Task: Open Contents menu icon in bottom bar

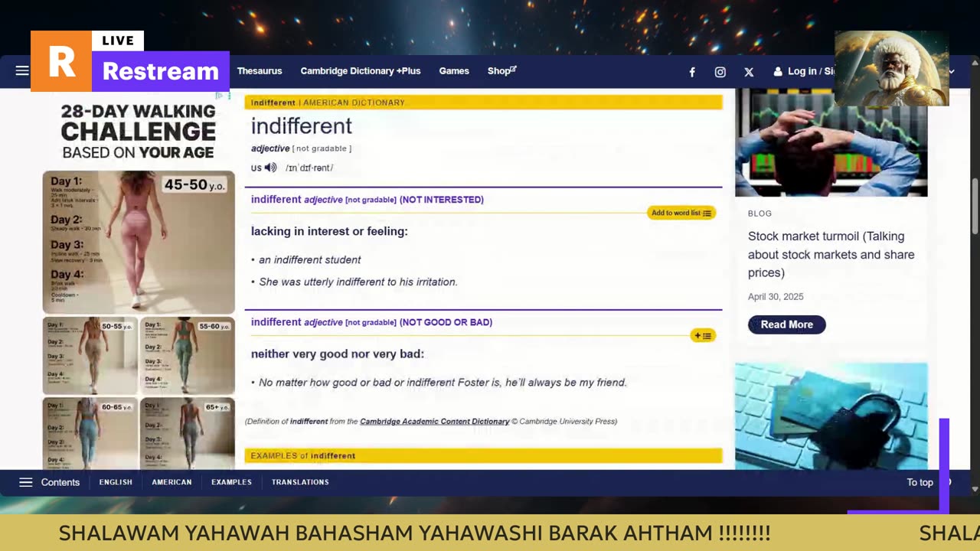Action: (x=26, y=482)
